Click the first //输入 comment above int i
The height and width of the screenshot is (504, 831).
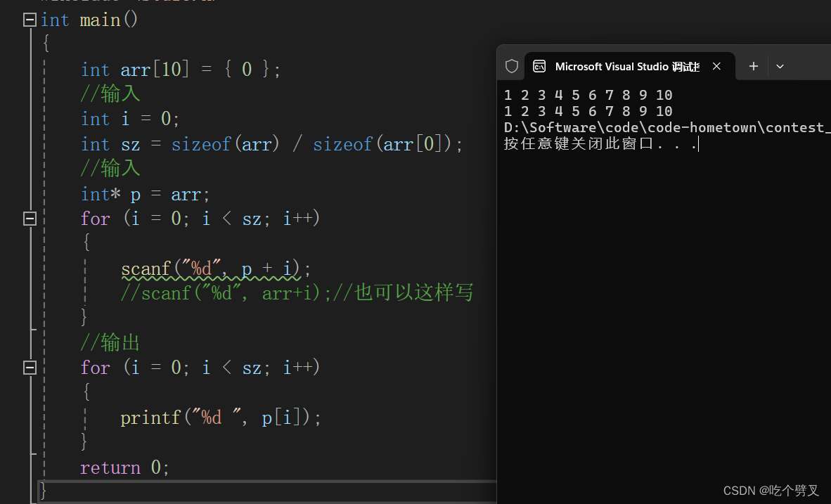[x=110, y=93]
